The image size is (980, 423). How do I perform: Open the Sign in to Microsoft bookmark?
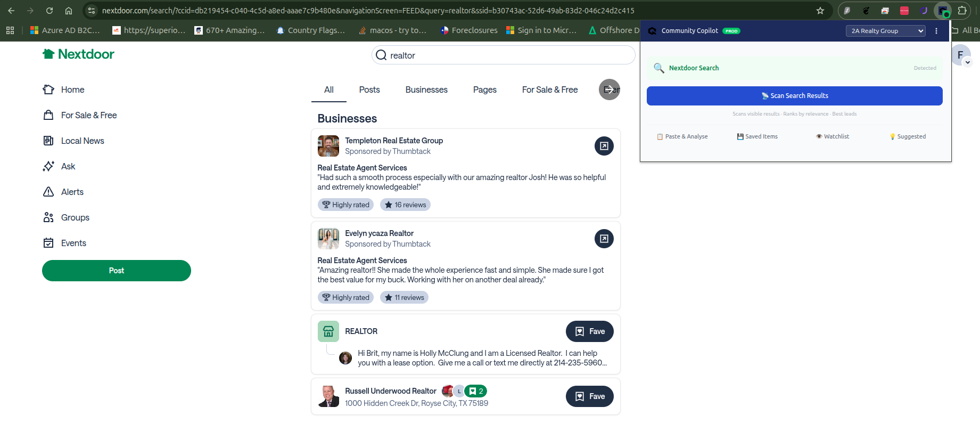click(x=541, y=30)
